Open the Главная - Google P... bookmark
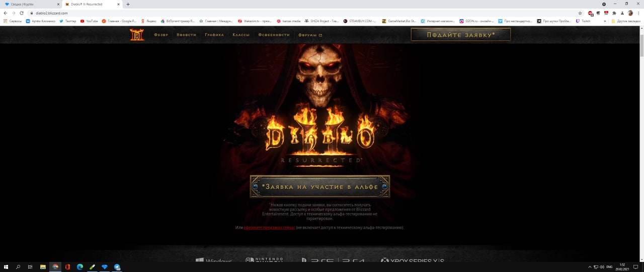 (119, 21)
